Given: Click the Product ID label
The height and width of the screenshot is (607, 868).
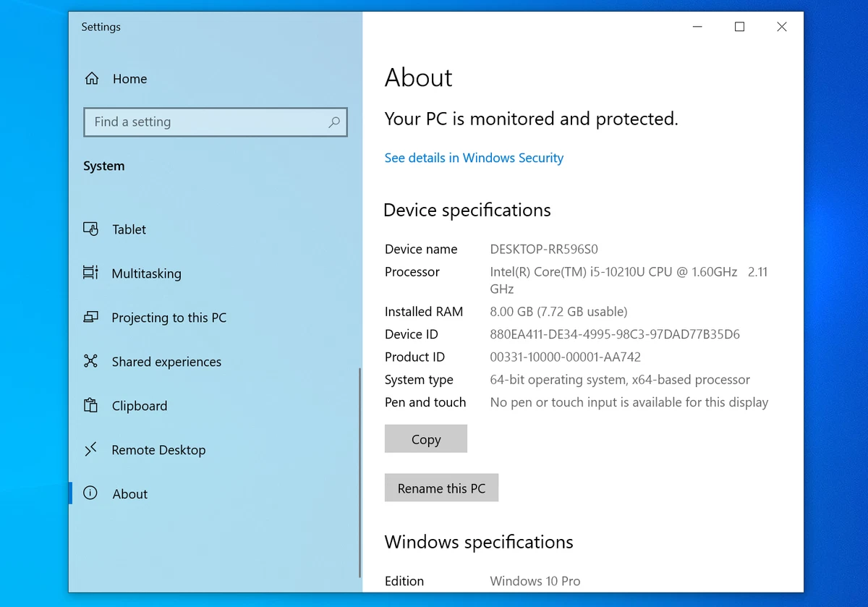Looking at the screenshot, I should coord(414,357).
